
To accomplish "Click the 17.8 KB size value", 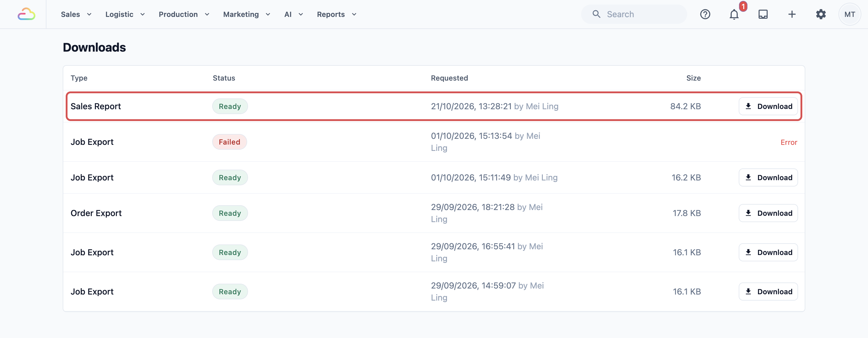I will [x=687, y=213].
